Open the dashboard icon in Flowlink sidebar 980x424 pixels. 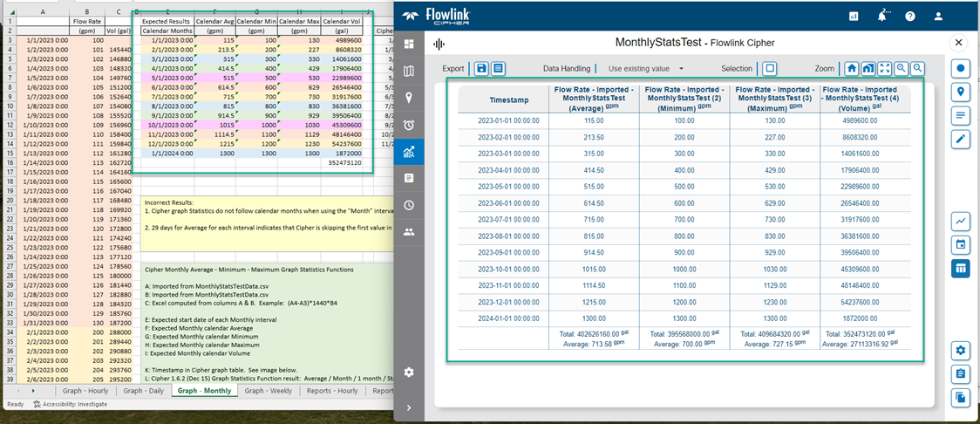coord(408,44)
